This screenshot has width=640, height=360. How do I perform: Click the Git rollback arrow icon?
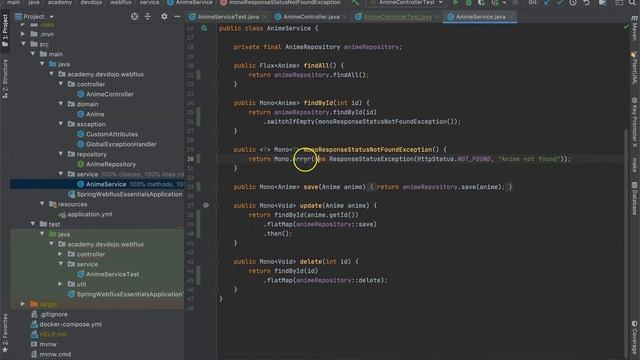click(x=587, y=3)
